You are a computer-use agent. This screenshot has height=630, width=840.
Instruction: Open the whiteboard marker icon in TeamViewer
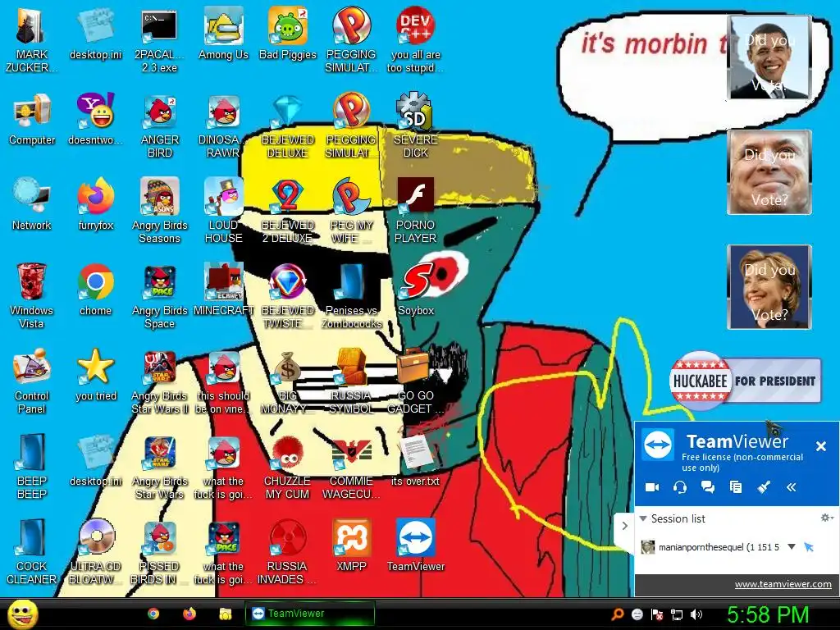(x=764, y=487)
